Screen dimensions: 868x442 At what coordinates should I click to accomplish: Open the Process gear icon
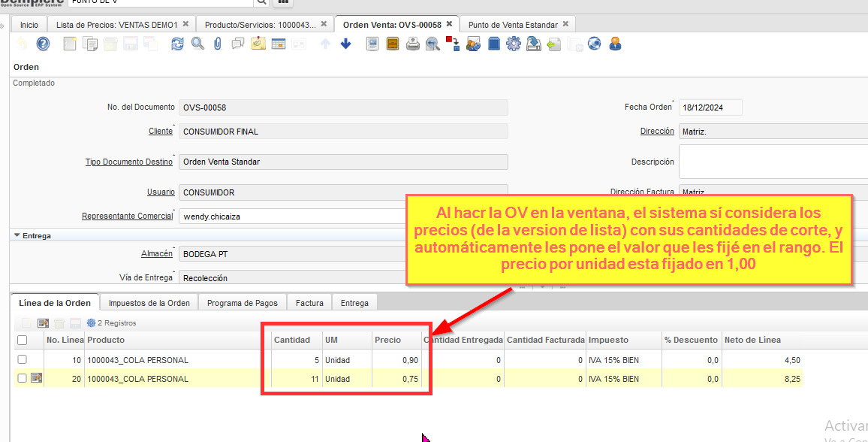click(x=514, y=44)
